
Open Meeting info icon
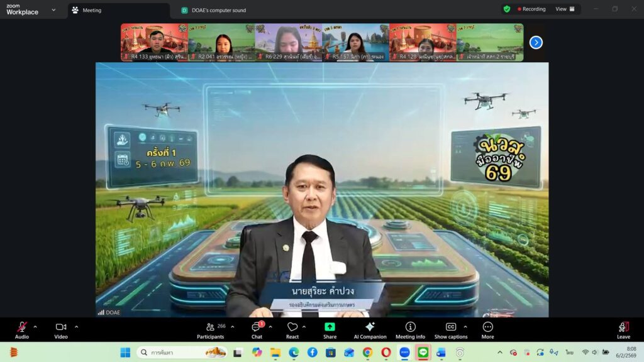(410, 327)
